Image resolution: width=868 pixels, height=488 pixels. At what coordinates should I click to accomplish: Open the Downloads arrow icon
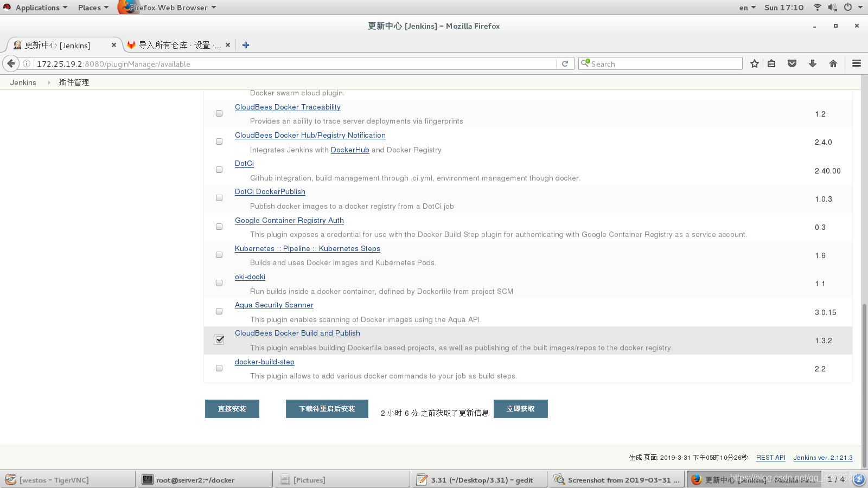813,63
